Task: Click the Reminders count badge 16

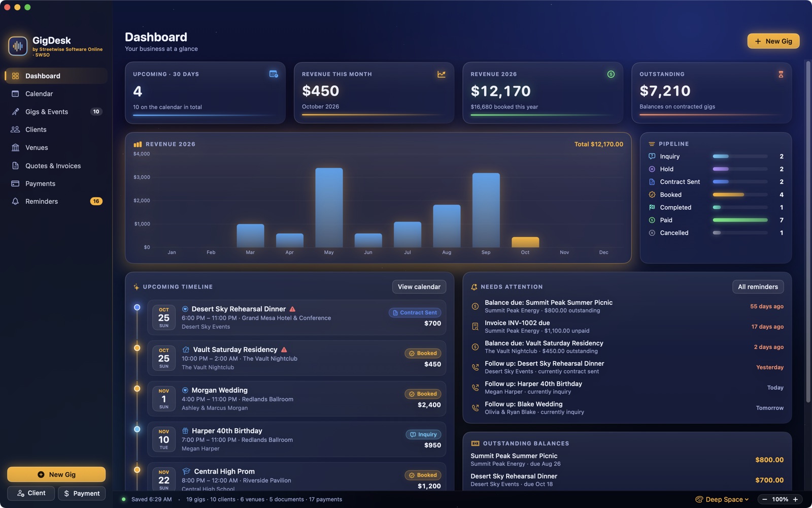Action: coord(96,201)
